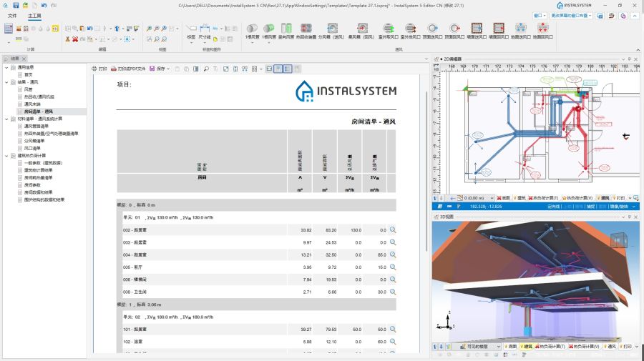Toggle the 建筑 layer tab in 2D editor
The image size is (644, 361).
517,197
